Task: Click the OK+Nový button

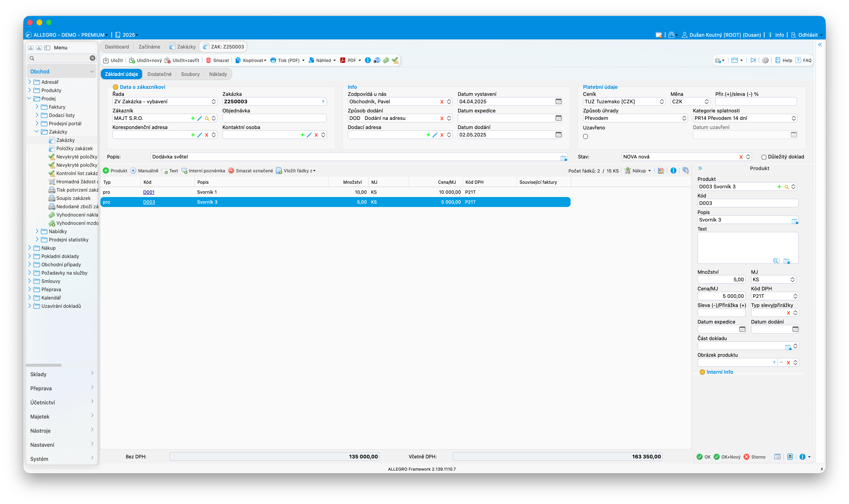Action: coord(727,457)
